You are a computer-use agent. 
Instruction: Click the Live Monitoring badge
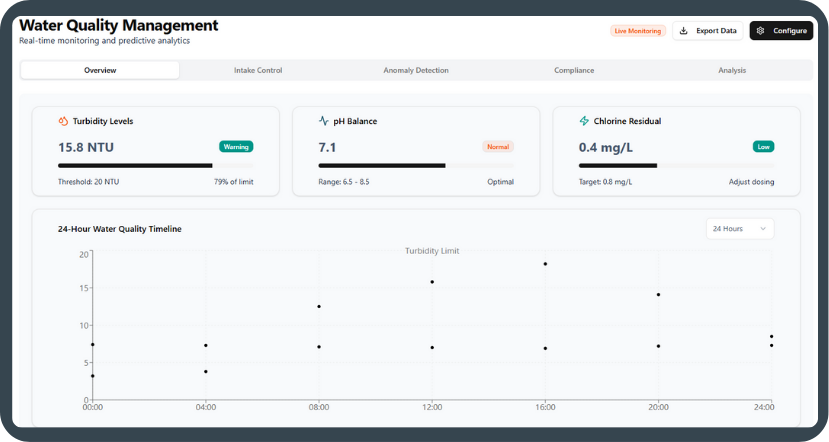click(x=638, y=31)
